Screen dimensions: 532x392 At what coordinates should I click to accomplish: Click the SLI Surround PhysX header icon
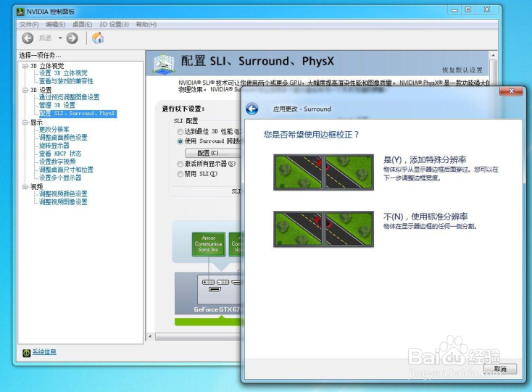(164, 63)
